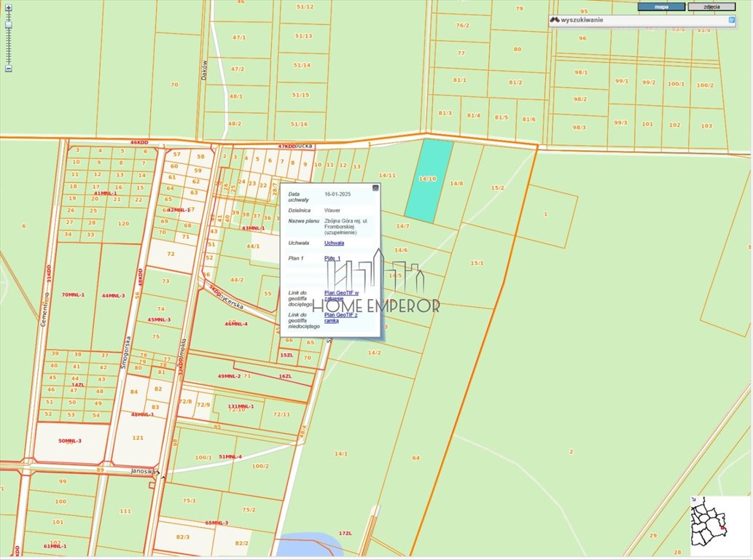Screen dimensions: 753x560
Task: Expand the 'wyszukiwanie' search panel arrow
Action: tap(732, 20)
